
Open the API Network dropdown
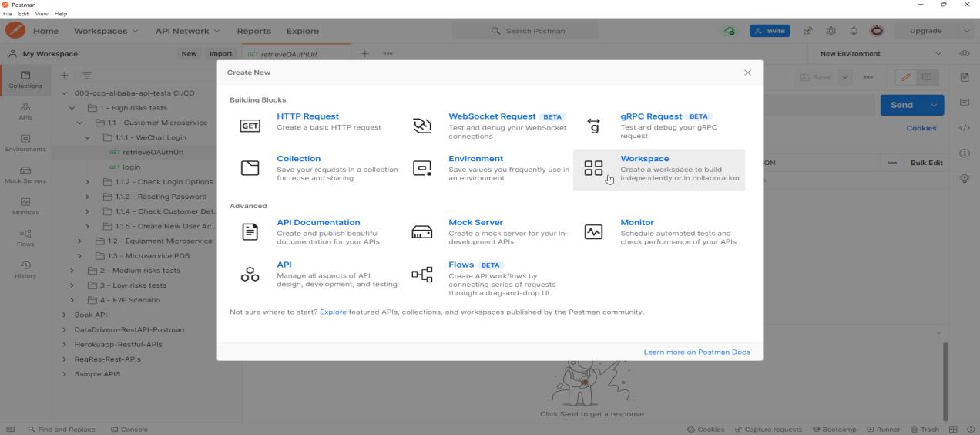tap(187, 31)
